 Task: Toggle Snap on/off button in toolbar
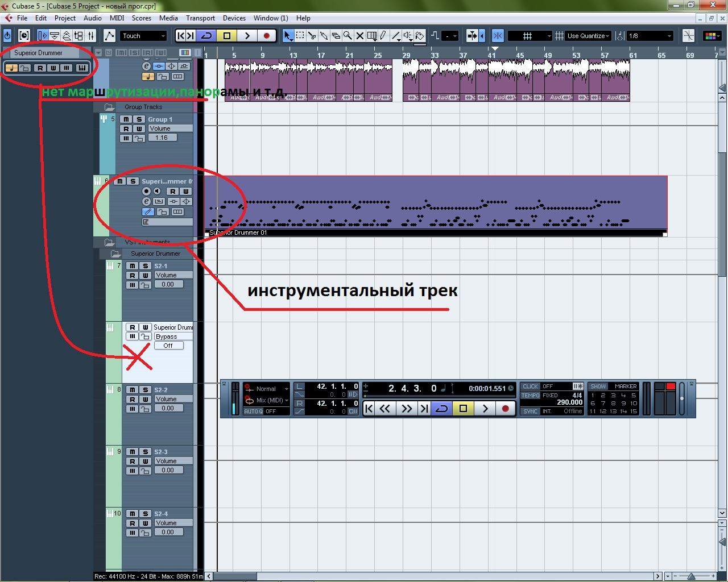pos(498,36)
